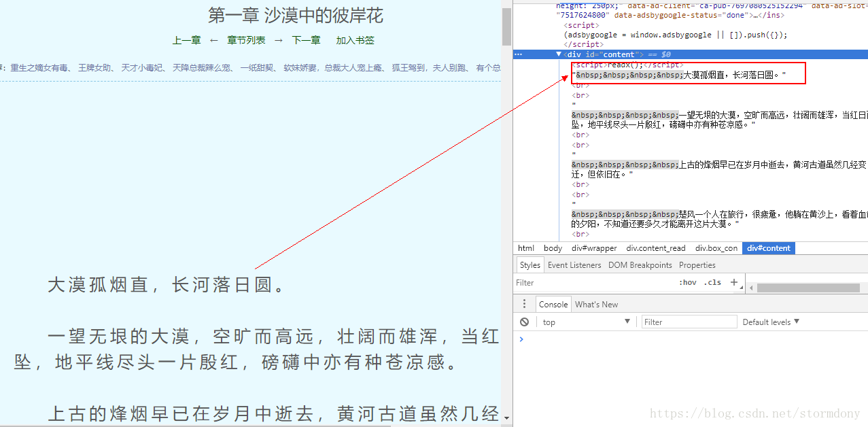Go to next chapter 下一章 link
Image resolution: width=868 pixels, height=427 pixels.
306,40
